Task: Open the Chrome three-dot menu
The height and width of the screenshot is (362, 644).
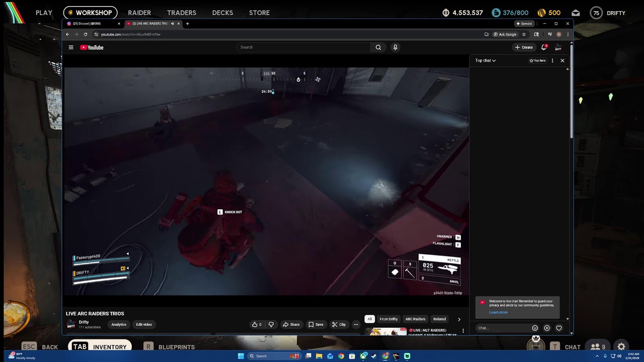Action: click(x=568, y=34)
